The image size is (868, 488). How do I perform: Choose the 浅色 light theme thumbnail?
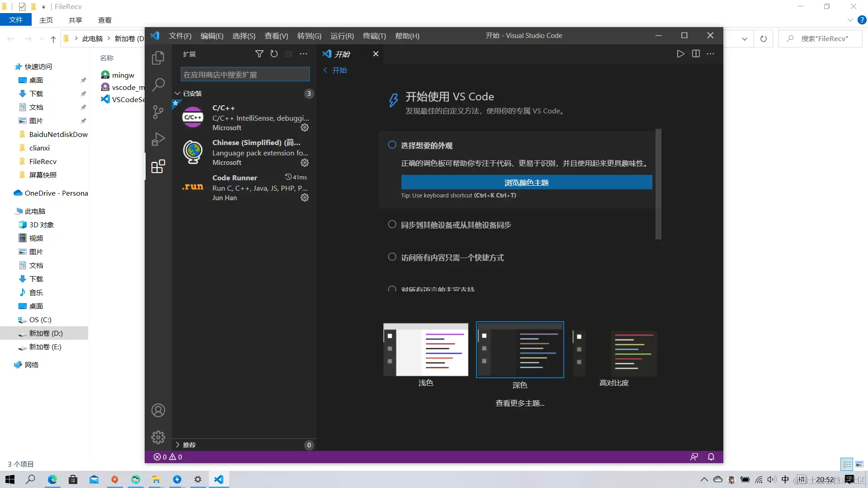click(x=425, y=350)
